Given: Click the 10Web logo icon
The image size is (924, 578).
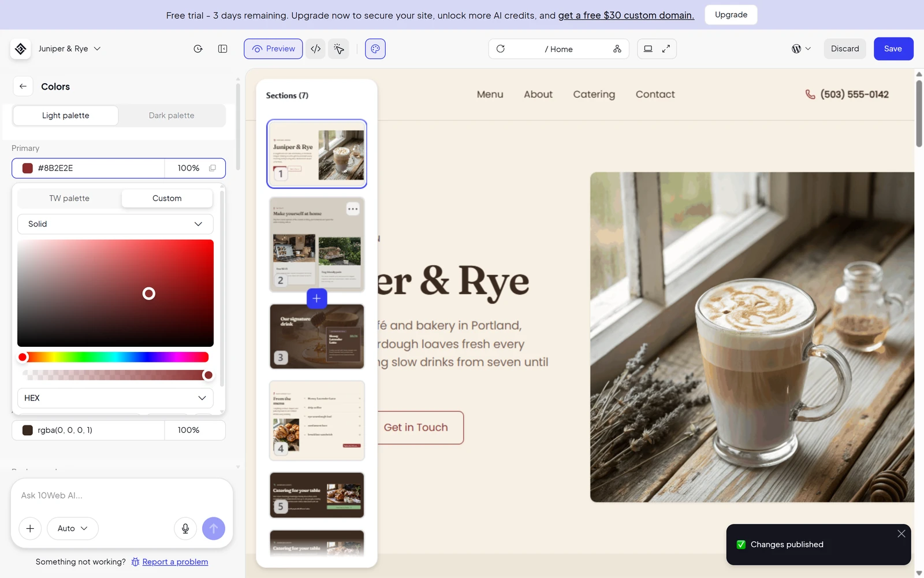Looking at the screenshot, I should click(21, 49).
